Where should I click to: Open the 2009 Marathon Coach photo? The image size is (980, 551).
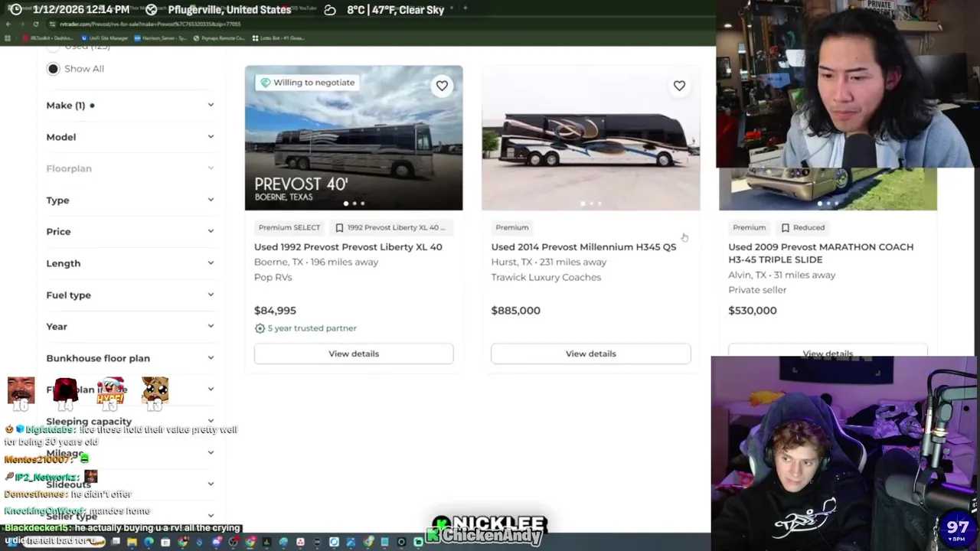[x=828, y=189]
